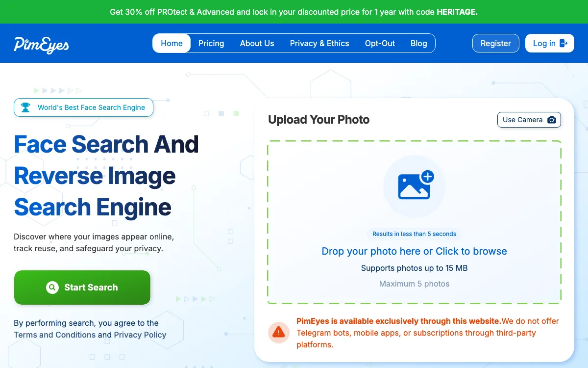Screen dimensions: 588x368
Task: Click the dashed photo upload drop zone
Action: tap(414, 222)
